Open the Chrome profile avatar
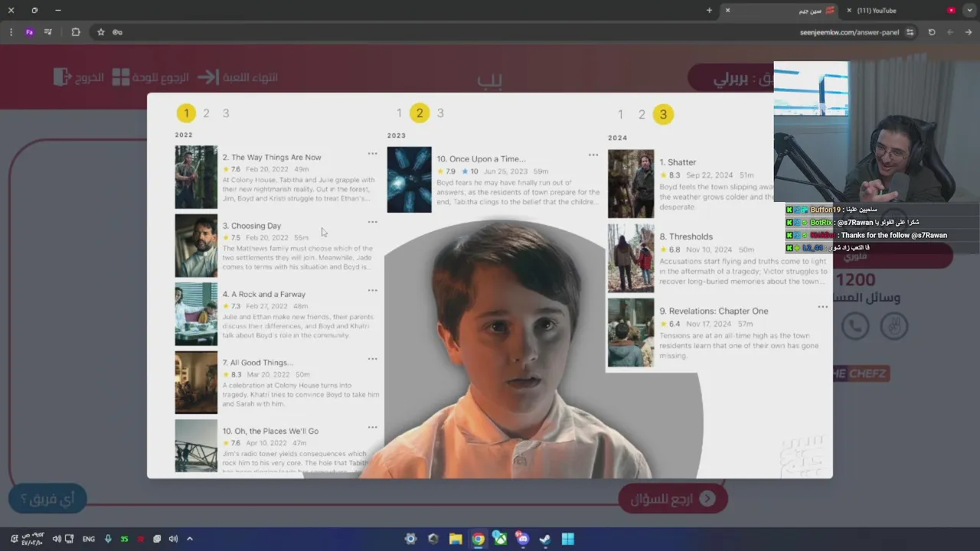980x551 pixels. click(x=29, y=32)
